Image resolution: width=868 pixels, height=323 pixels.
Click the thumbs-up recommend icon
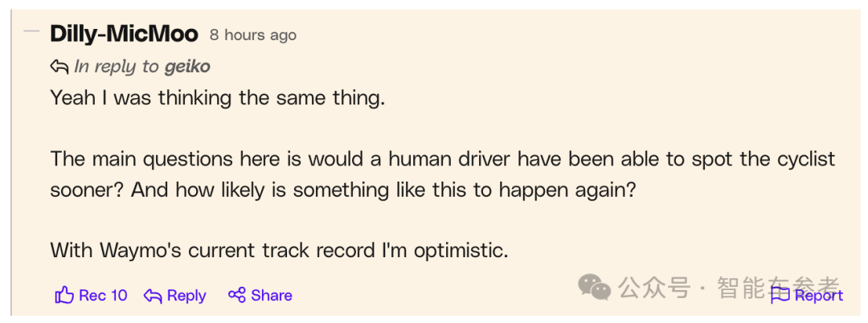point(64,296)
